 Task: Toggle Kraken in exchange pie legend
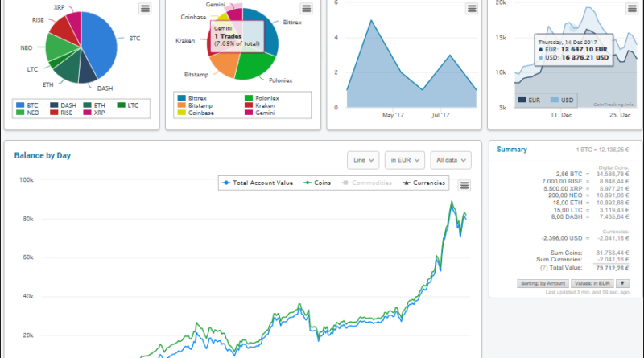point(259,105)
